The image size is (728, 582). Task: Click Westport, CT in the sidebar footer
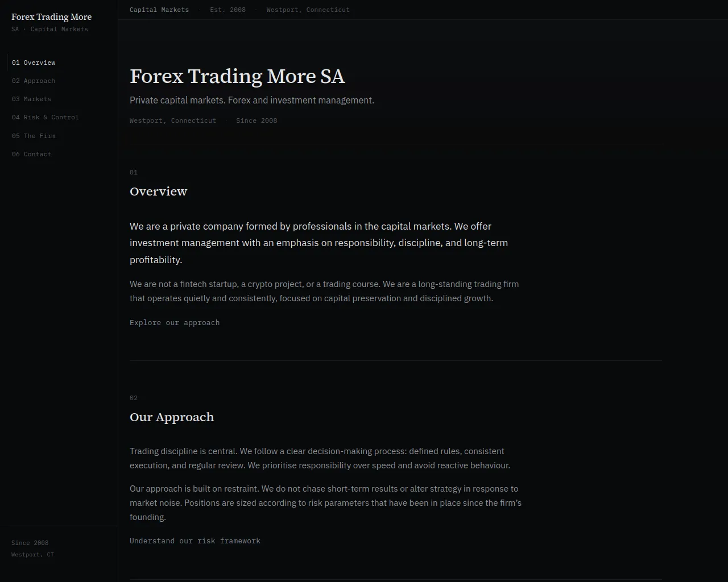tap(32, 555)
